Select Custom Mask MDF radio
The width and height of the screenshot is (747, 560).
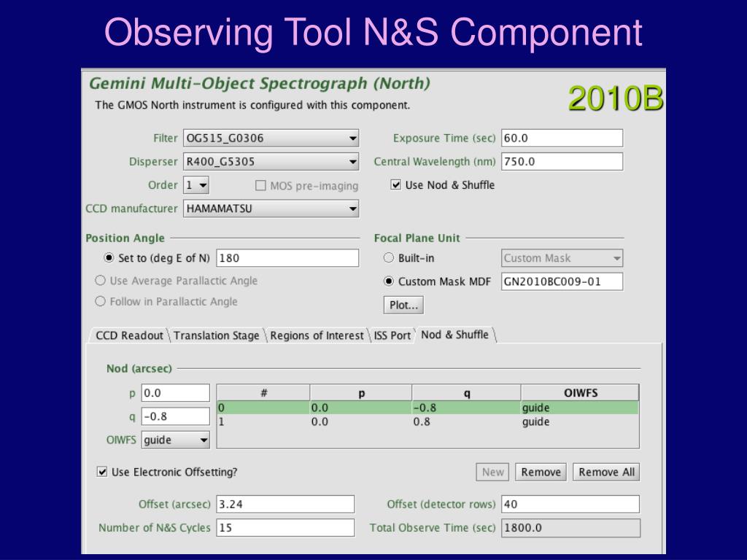point(389,281)
